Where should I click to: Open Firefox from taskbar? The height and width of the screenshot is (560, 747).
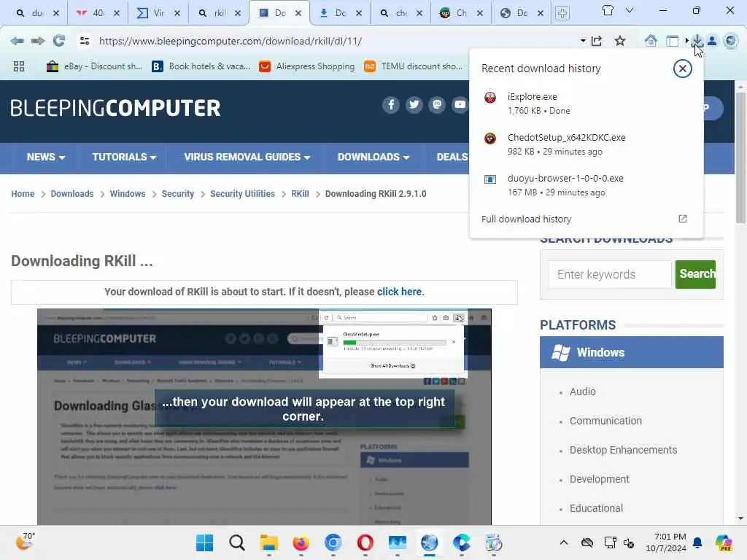click(301, 542)
